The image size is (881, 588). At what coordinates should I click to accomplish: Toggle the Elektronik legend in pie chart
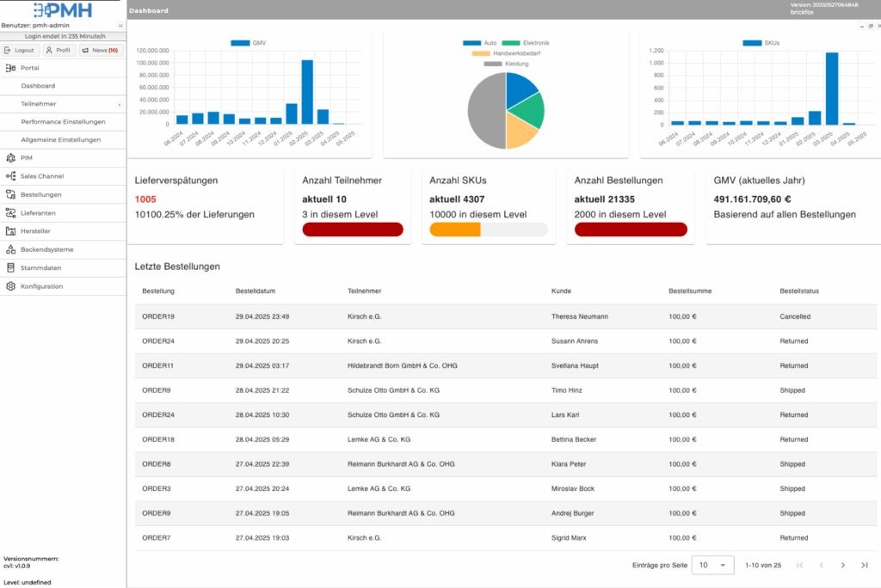click(525, 42)
